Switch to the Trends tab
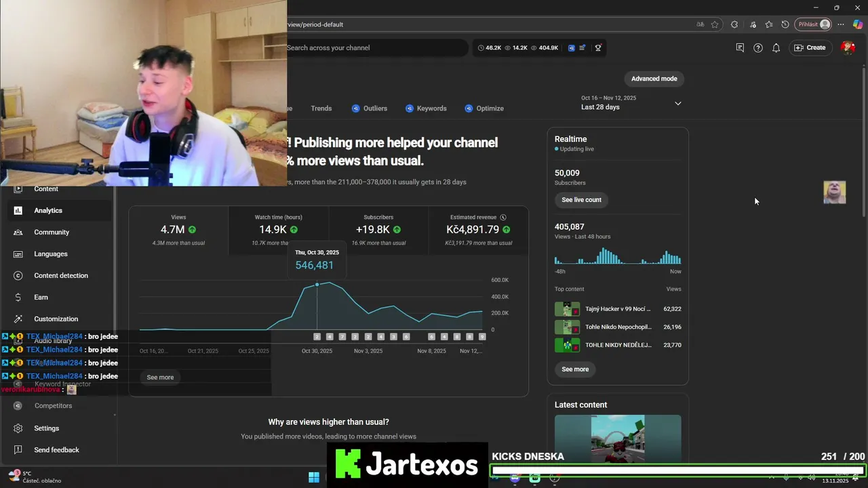Image resolution: width=868 pixels, height=488 pixels. (x=321, y=108)
